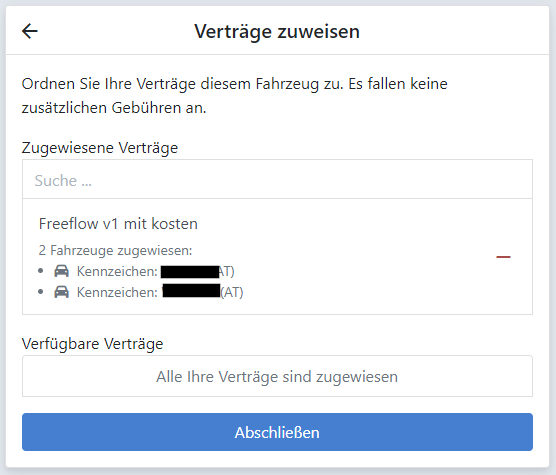Click the Verfügbare Verträge section label
Image resolution: width=556 pixels, height=475 pixels.
[93, 344]
